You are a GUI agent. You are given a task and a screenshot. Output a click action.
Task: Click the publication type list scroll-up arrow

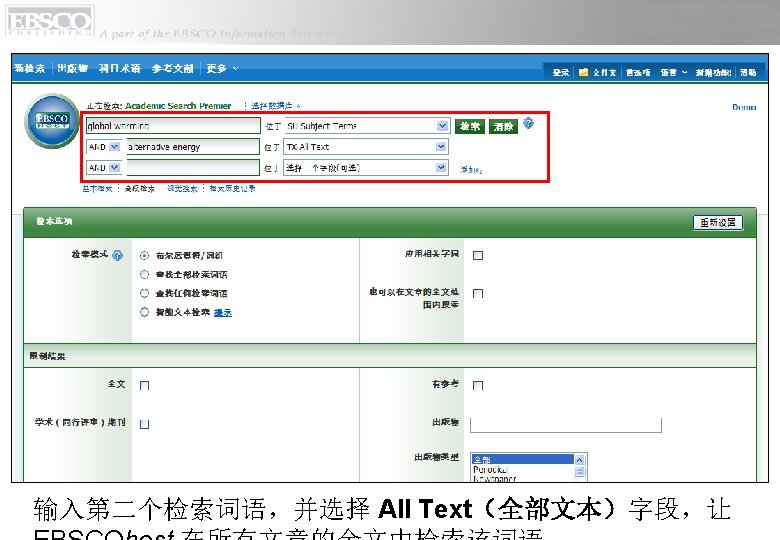[580, 460]
